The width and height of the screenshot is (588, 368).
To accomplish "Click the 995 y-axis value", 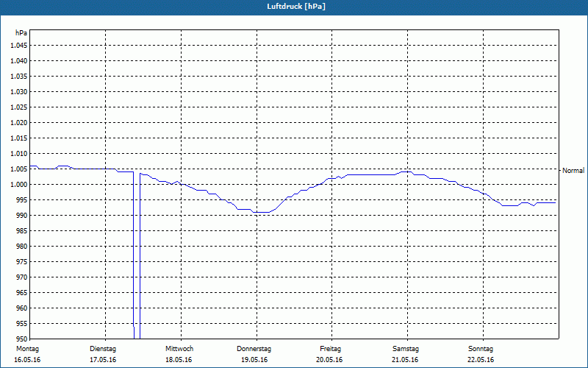I will tap(22, 199).
